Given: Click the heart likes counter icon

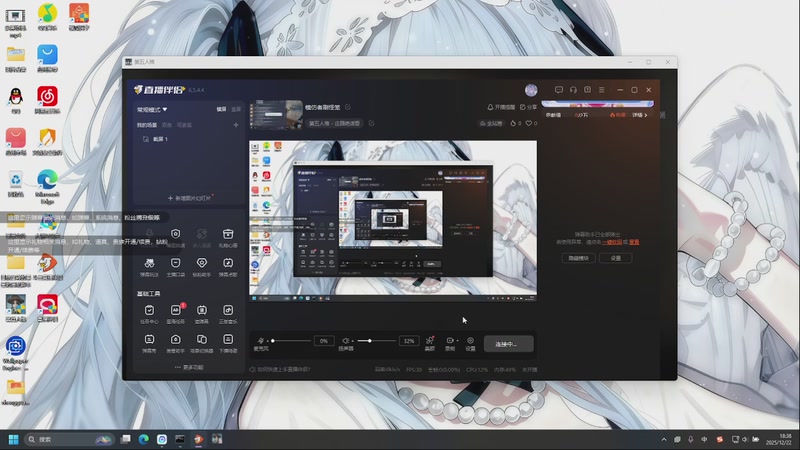Looking at the screenshot, I should pyautogui.click(x=529, y=123).
